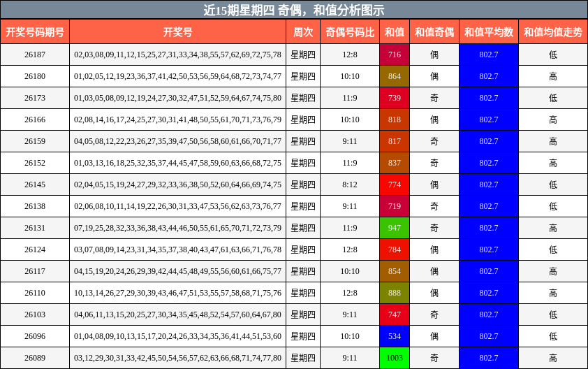Click the sum value cell 739

click(x=395, y=98)
